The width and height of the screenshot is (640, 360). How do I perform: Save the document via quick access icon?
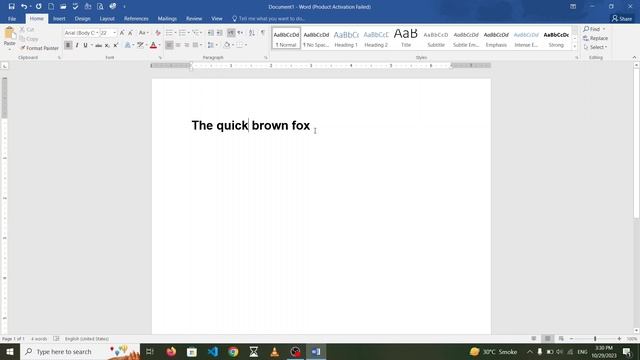click(11, 7)
